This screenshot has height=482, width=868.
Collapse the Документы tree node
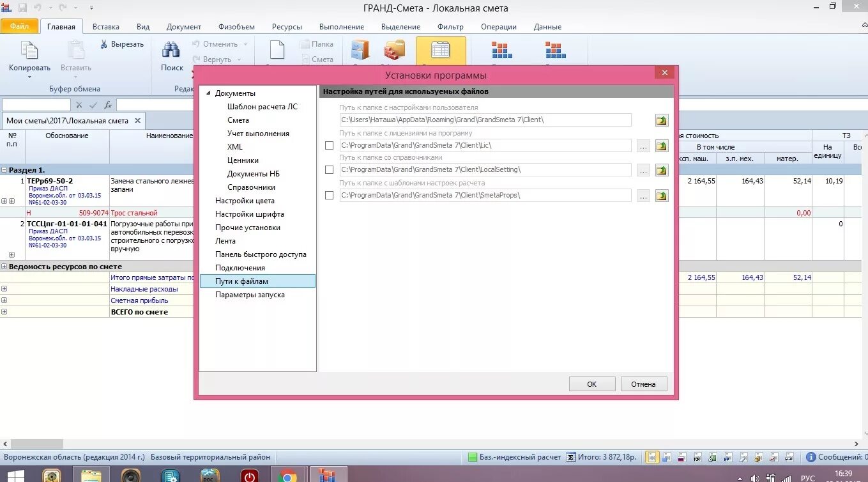(208, 93)
